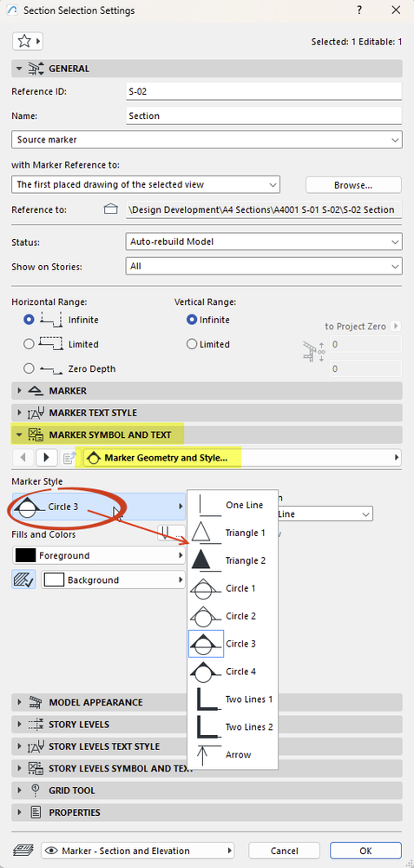Screen dimensions: 414x868
Task: Open the Source marker dropdown
Action: 207,140
